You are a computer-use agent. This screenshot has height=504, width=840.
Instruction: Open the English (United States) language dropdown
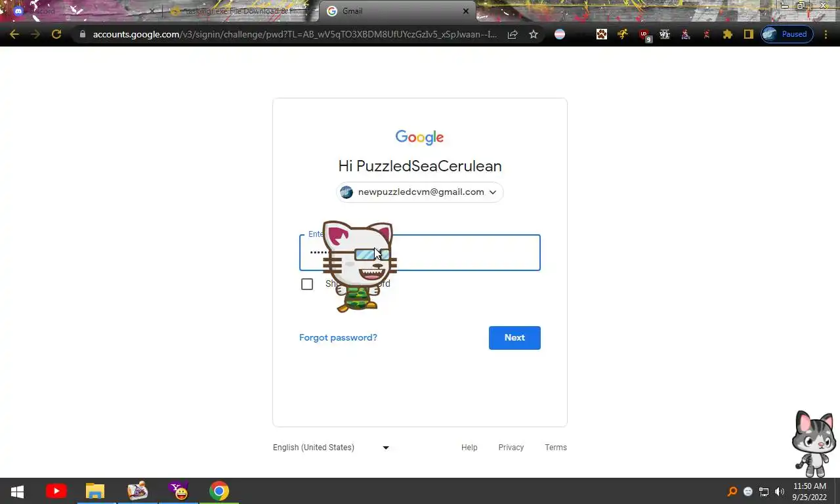pos(331,448)
